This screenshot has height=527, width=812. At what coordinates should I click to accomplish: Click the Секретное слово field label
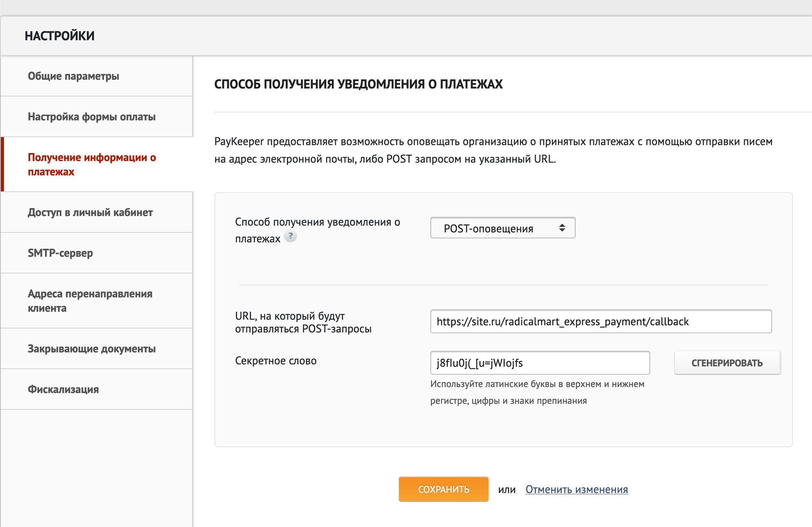point(276,361)
